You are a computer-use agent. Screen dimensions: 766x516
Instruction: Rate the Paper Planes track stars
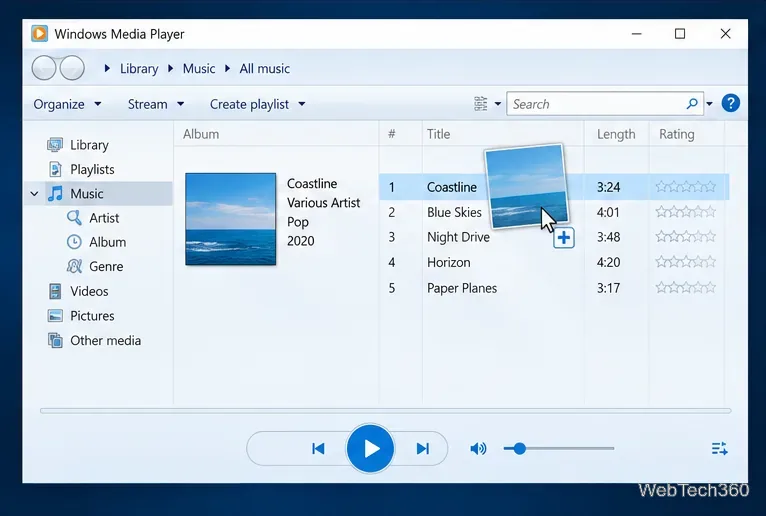[685, 287]
